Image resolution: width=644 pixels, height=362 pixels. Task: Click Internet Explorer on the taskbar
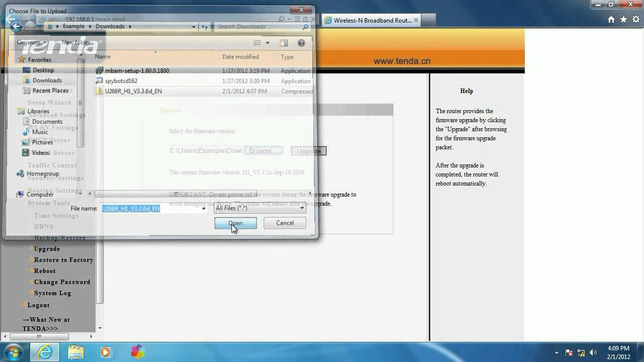[x=45, y=352]
